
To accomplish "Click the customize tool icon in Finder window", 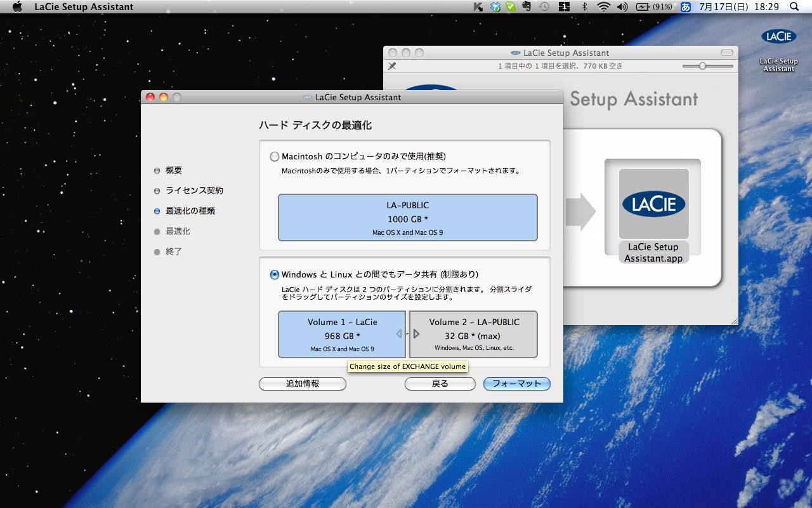I will 392,66.
